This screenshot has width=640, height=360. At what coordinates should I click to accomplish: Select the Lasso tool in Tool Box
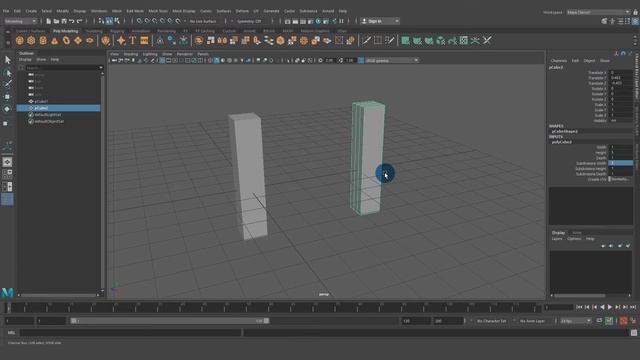click(x=7, y=73)
